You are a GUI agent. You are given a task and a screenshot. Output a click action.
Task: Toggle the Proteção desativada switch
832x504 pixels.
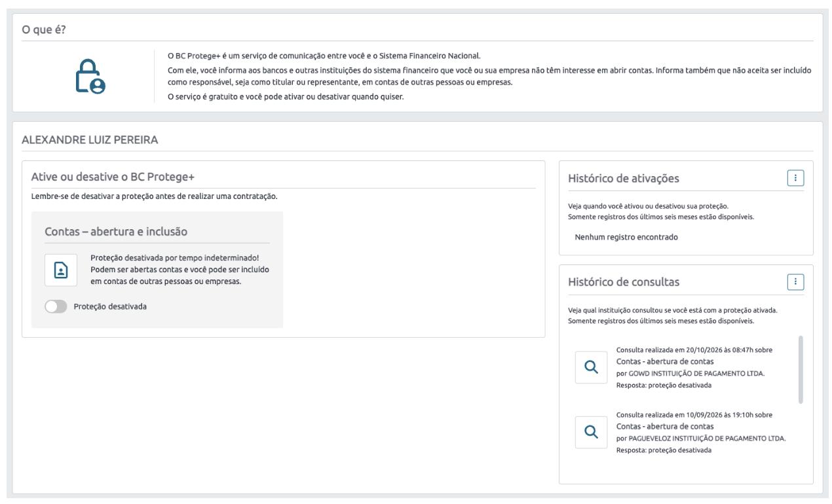56,307
